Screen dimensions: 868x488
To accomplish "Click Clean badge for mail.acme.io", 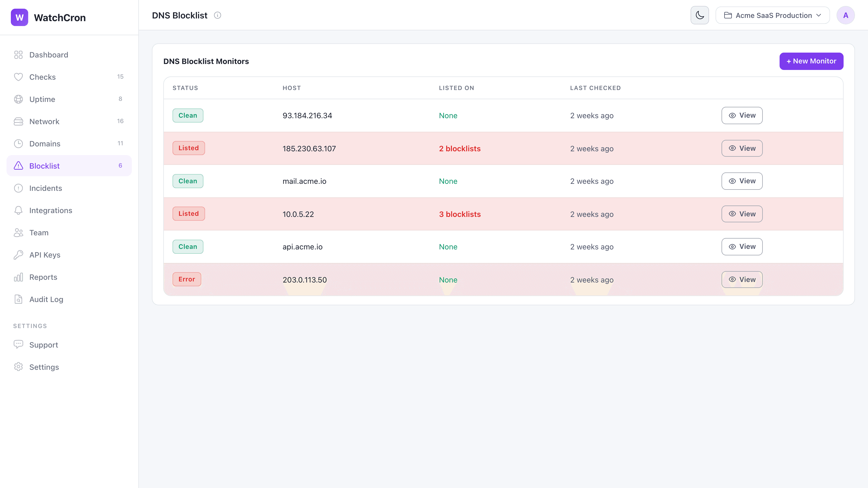I will pyautogui.click(x=188, y=181).
